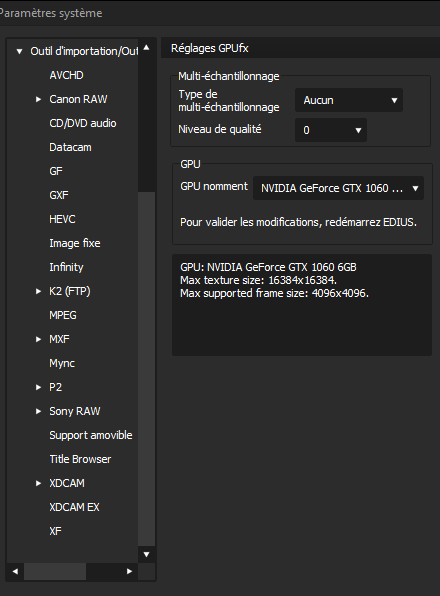Select the HEVC importer entry
Viewport: 440px width, 596px height.
tap(62, 219)
